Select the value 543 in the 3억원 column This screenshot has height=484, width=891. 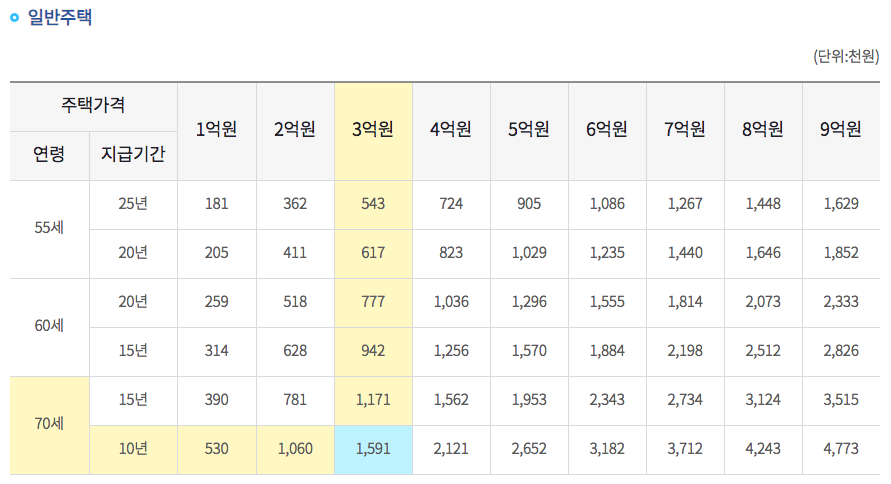pyautogui.click(x=373, y=205)
